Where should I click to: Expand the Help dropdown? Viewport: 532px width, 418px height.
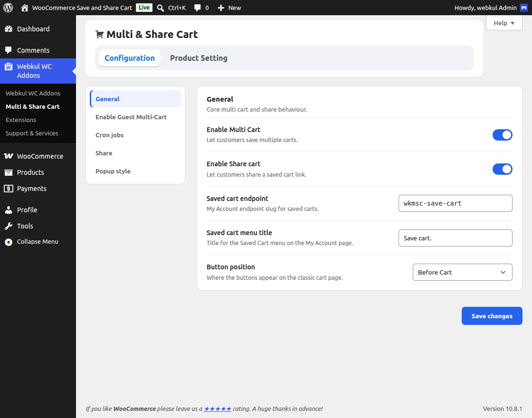(x=504, y=23)
